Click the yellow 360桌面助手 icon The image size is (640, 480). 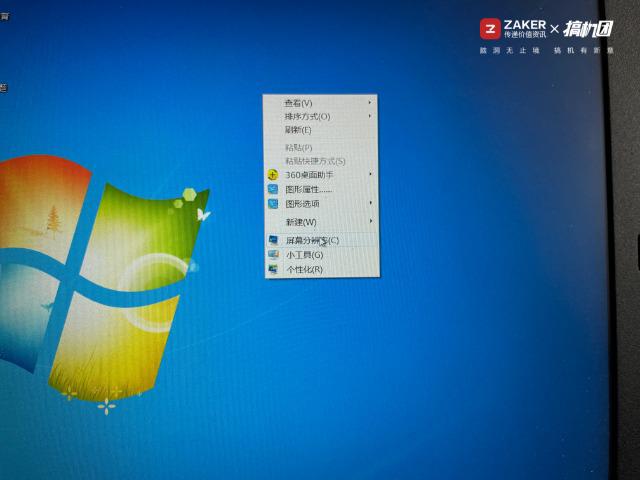(272, 175)
